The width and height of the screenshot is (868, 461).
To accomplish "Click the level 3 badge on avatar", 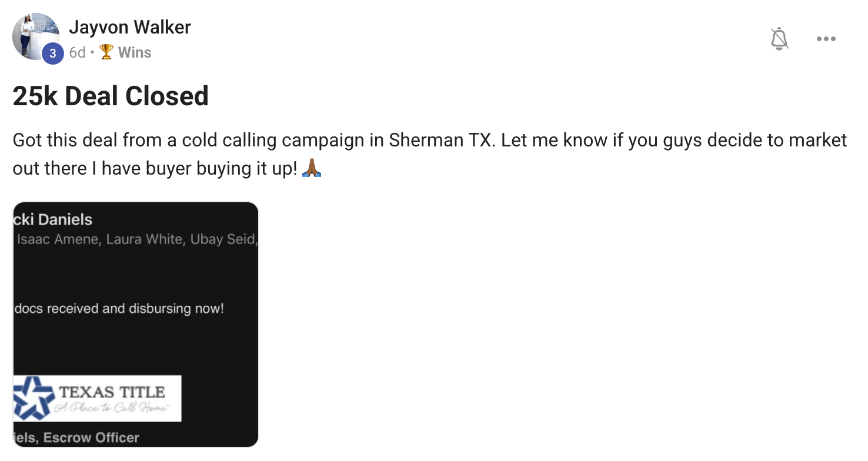I will click(53, 54).
